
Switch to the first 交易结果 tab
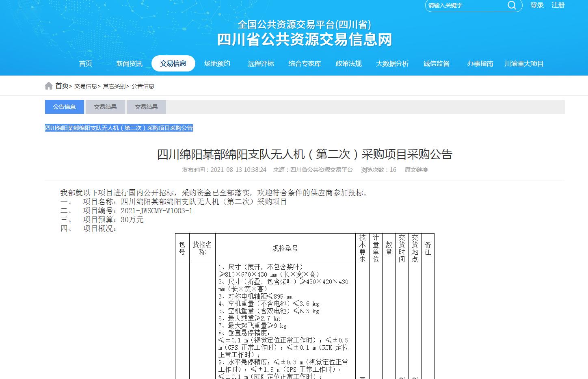(x=105, y=107)
